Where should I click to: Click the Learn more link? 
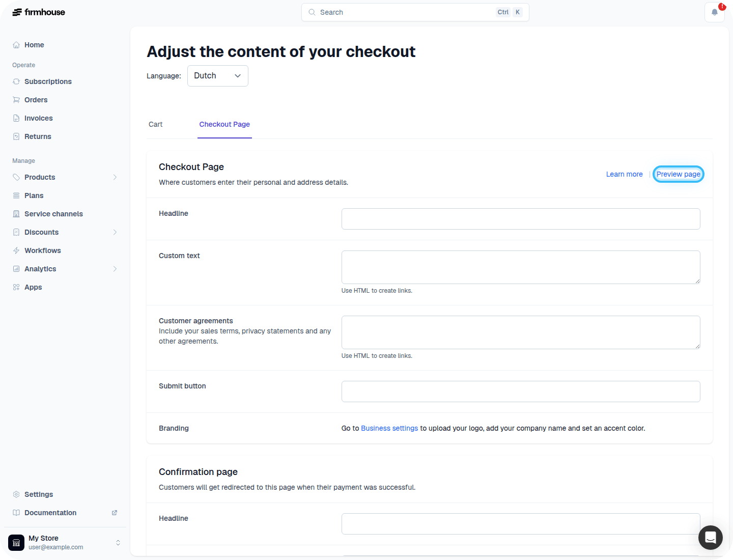(x=624, y=174)
